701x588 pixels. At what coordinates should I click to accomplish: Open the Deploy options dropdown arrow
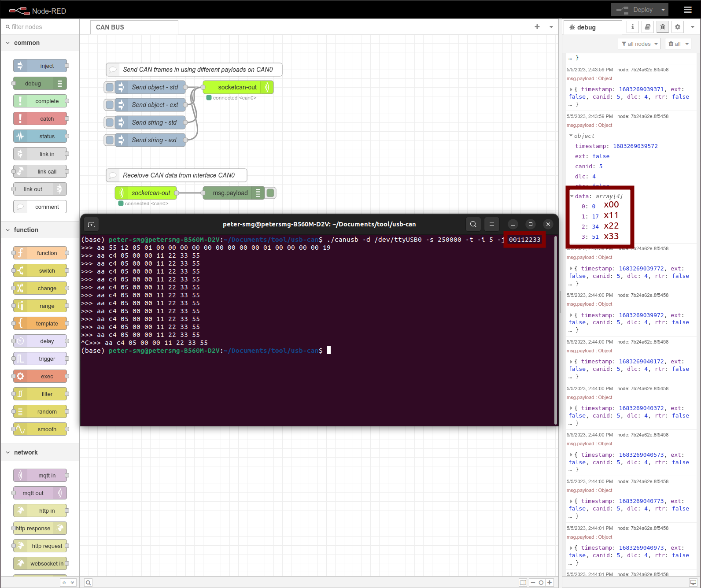pyautogui.click(x=663, y=10)
